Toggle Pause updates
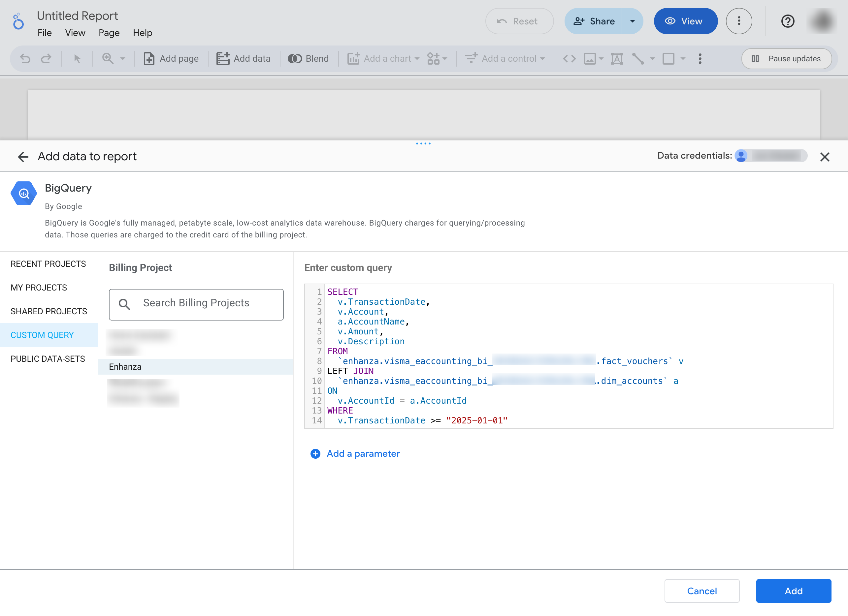Viewport: 848px width, 616px height. coord(786,59)
